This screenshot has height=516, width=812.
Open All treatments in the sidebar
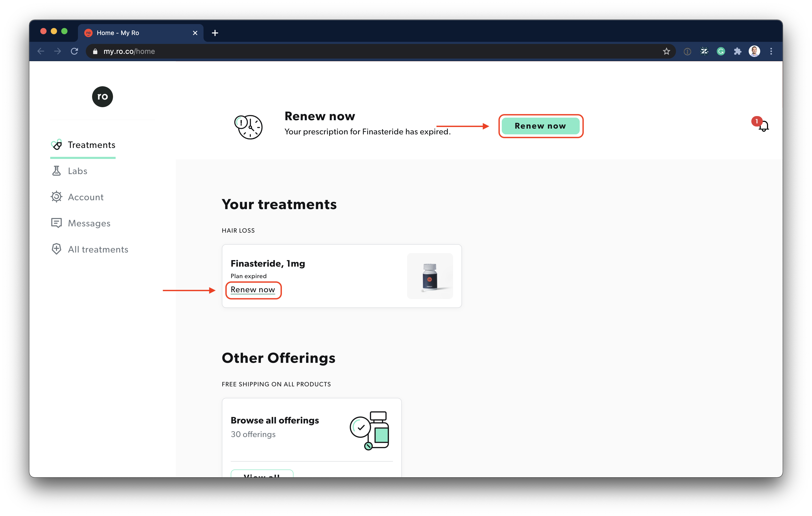point(89,249)
